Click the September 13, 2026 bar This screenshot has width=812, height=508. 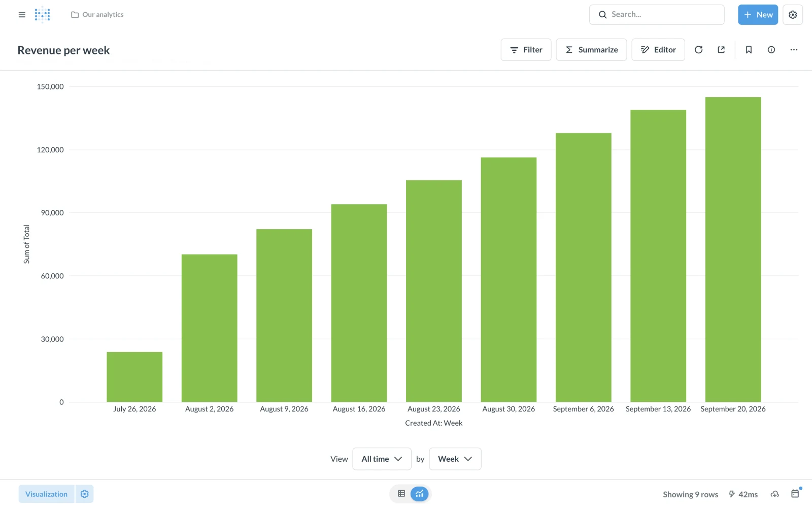[658, 256]
